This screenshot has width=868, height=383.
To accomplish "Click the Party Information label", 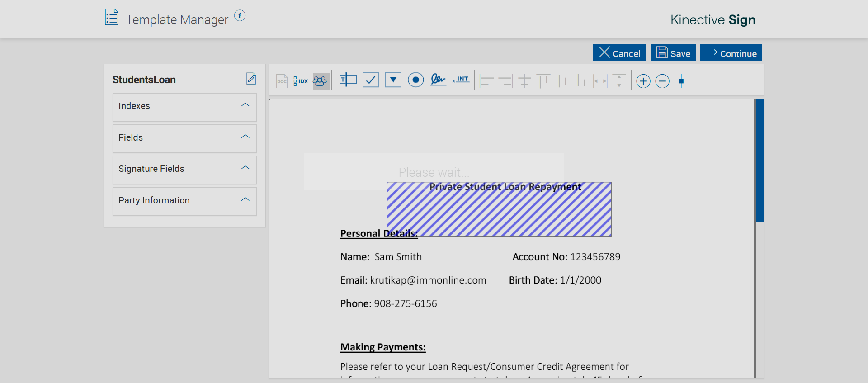I will coord(154,200).
